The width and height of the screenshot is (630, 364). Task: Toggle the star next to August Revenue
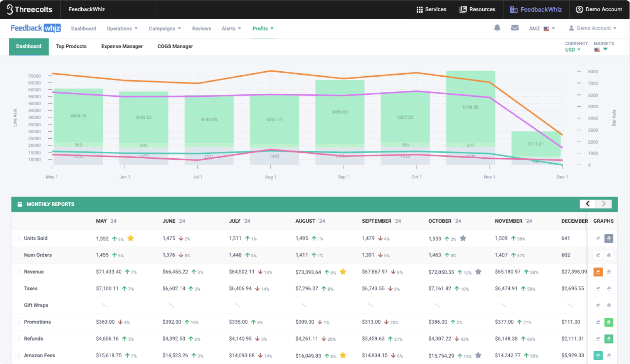click(x=343, y=272)
